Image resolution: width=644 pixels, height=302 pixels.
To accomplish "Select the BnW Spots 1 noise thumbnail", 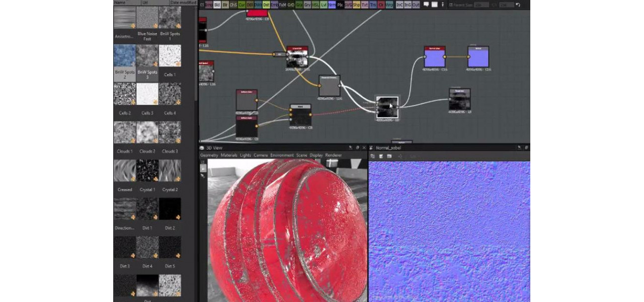I will [x=170, y=17].
